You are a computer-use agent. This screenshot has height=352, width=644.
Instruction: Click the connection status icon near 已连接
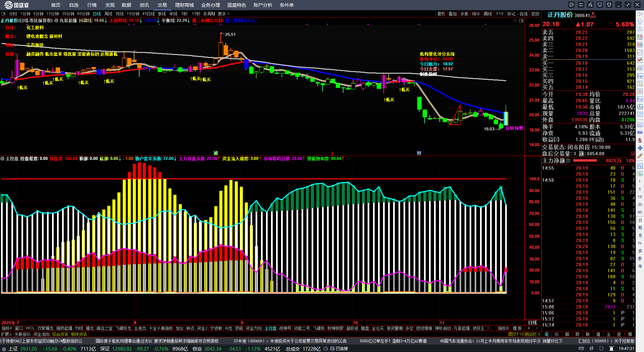pyautogui.click(x=332, y=349)
